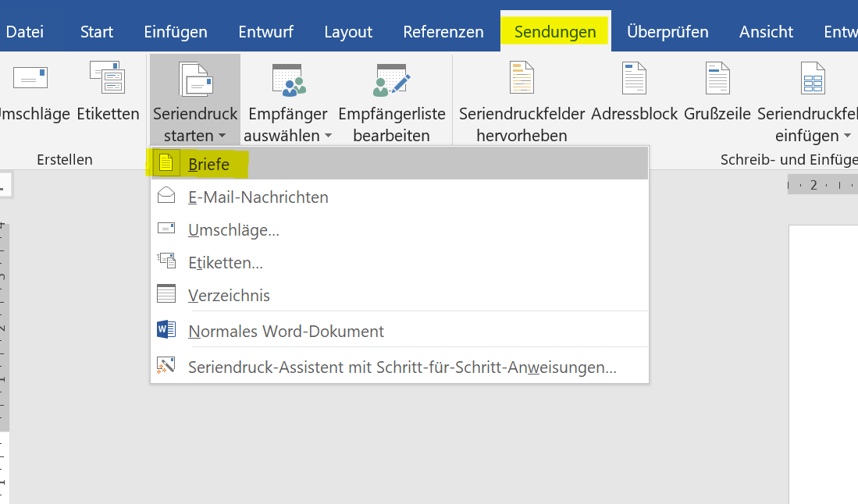Launch the Seriendruck-Assistent step-by-step wizard
The width and height of the screenshot is (858, 504).
pos(400,366)
